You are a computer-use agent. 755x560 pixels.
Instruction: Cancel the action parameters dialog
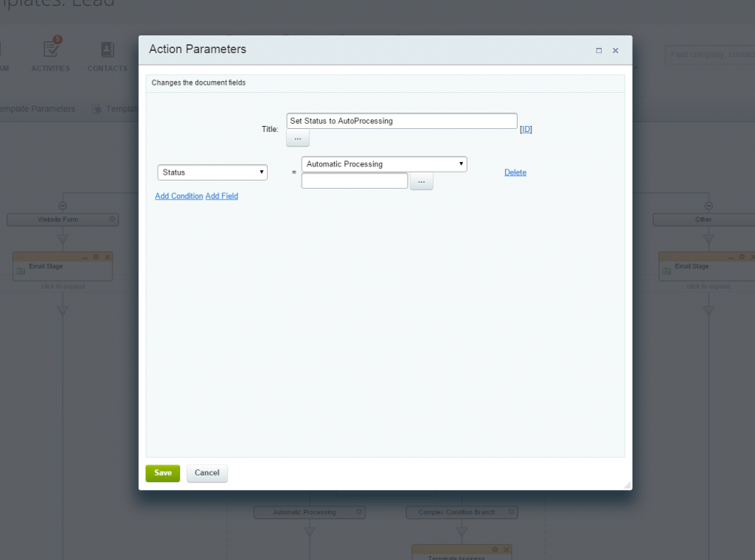[207, 473]
